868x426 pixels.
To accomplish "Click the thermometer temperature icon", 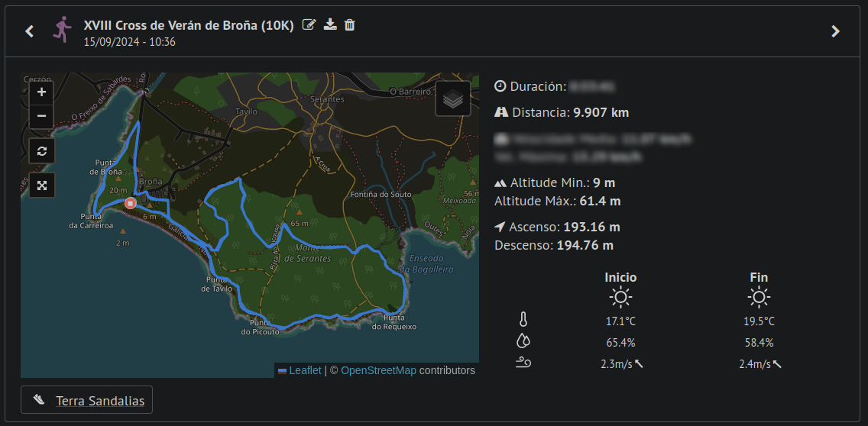I will coord(523,320).
